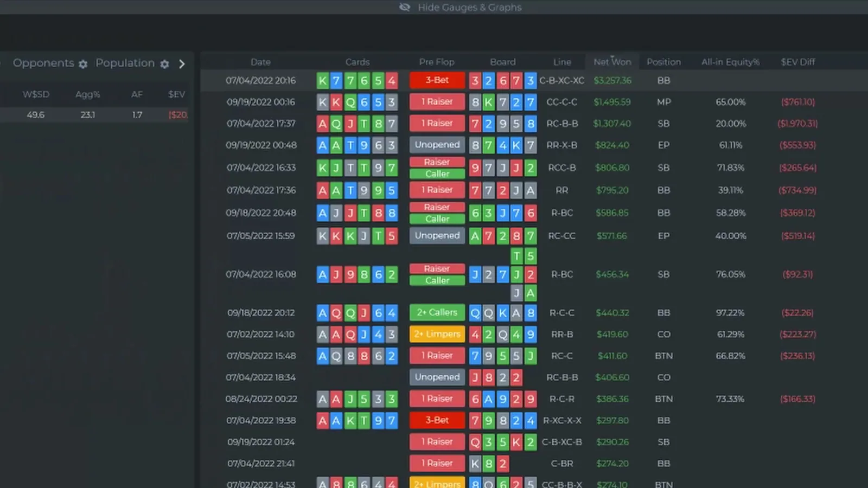Click the AF stat header

(x=137, y=94)
